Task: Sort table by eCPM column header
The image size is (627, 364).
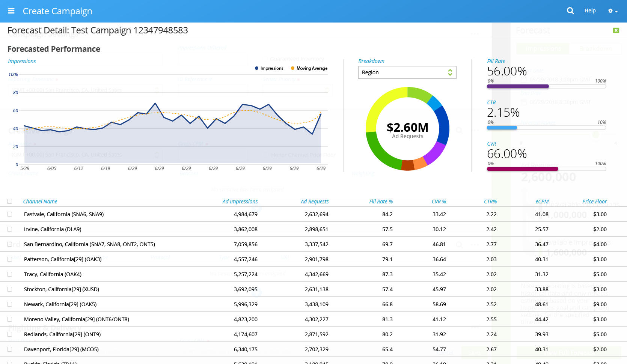Action: point(542,202)
